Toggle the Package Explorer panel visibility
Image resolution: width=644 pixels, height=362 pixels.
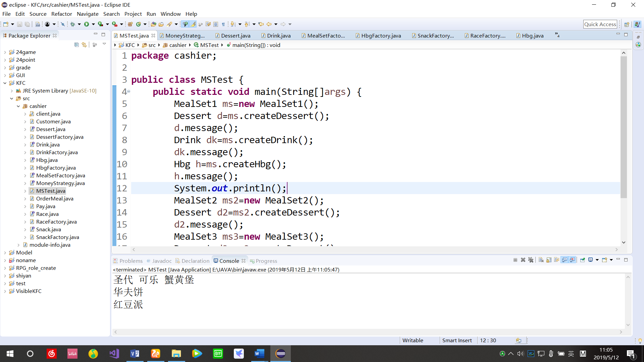pyautogui.click(x=96, y=35)
